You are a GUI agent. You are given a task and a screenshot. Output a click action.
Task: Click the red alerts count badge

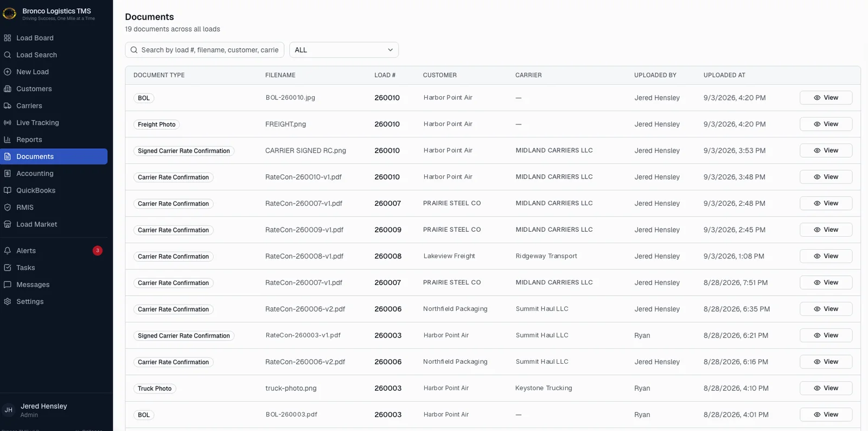[x=98, y=251]
